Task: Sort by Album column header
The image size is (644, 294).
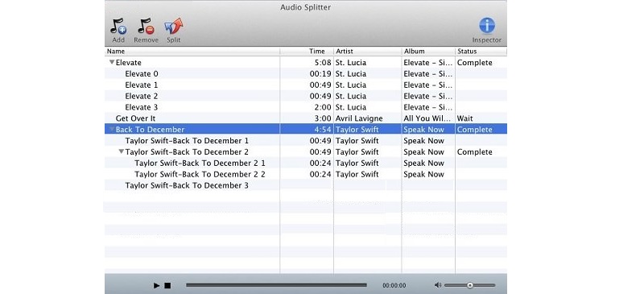Action: 428,52
